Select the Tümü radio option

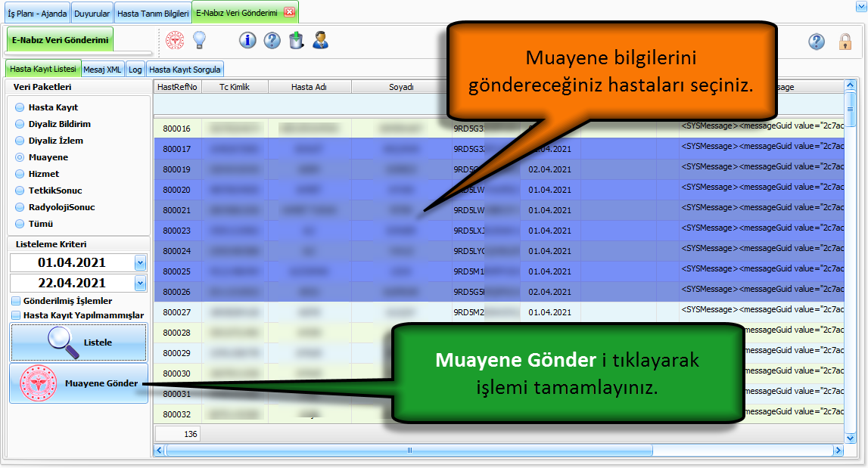click(x=20, y=224)
